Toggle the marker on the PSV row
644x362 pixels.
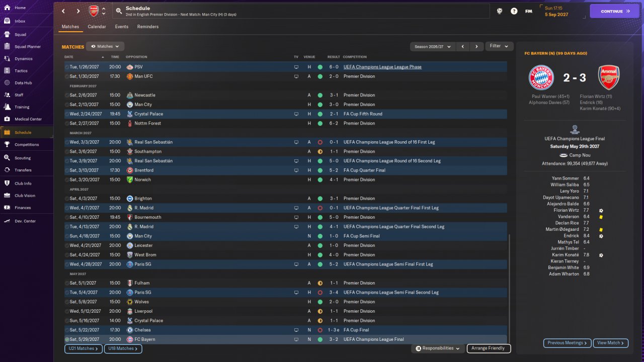[x=67, y=67]
